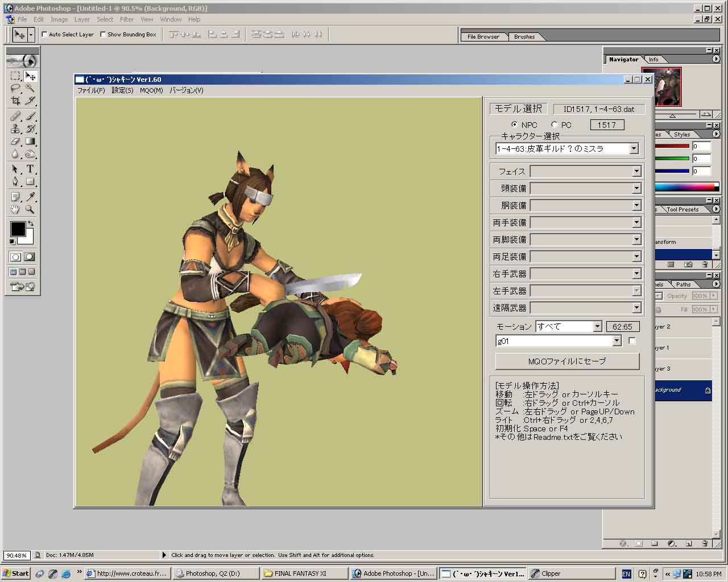Select the Rectangular Marquee tool

[x=15, y=76]
